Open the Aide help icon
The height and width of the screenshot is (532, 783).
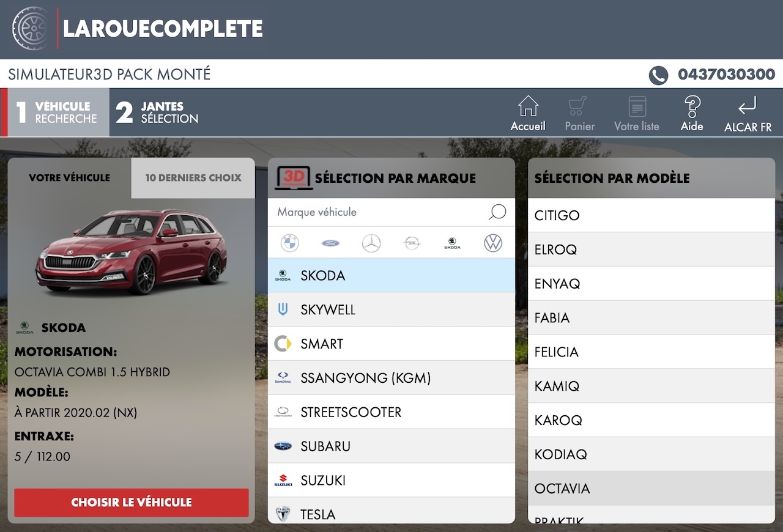point(692,113)
